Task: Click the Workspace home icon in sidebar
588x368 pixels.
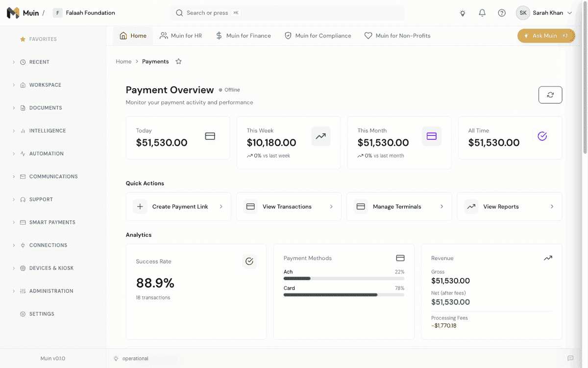Action: (23, 85)
